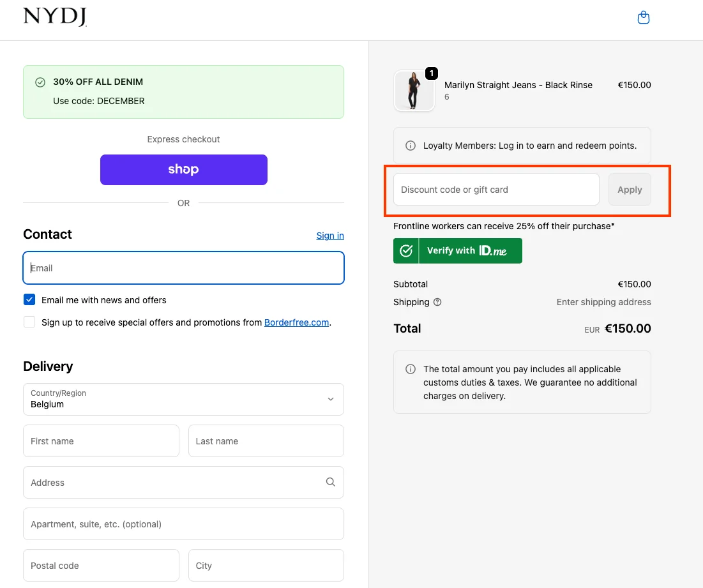Click the Marilyn Straight Jeans product thumbnail
703x588 pixels.
[x=414, y=91]
